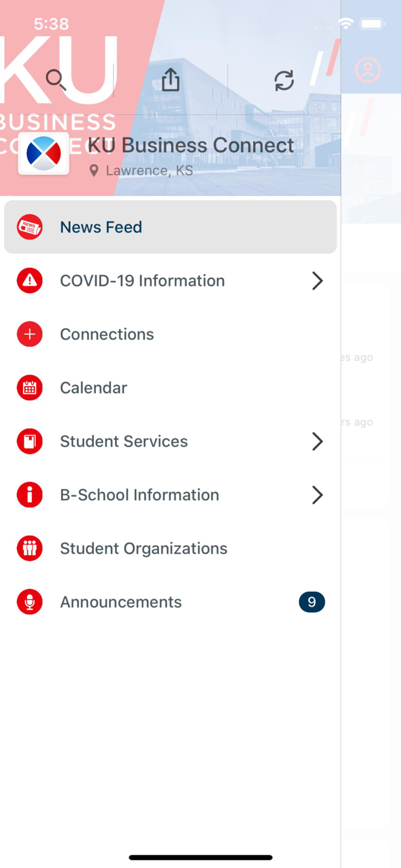Tap the battery status indicator

coord(372,24)
